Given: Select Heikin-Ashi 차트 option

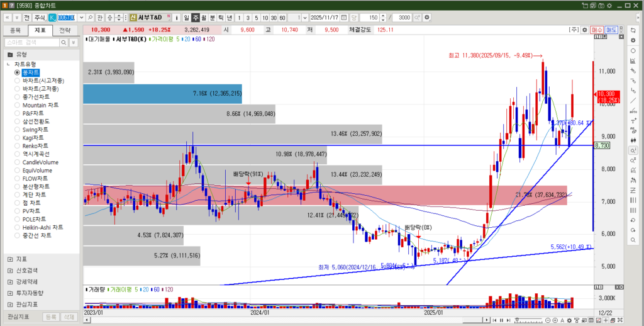Looking at the screenshot, I should click(18, 227).
